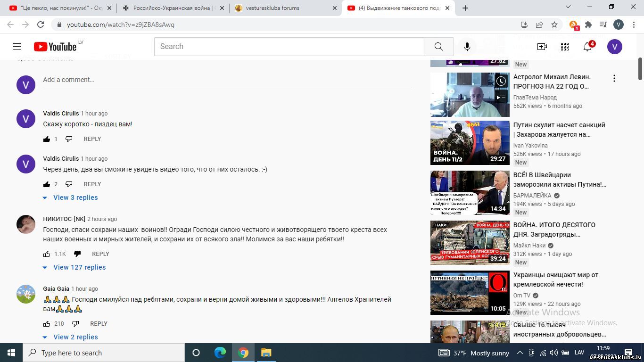Open Chrome's three-dot menu
Screen dimensions: 644x362
(x=633, y=25)
